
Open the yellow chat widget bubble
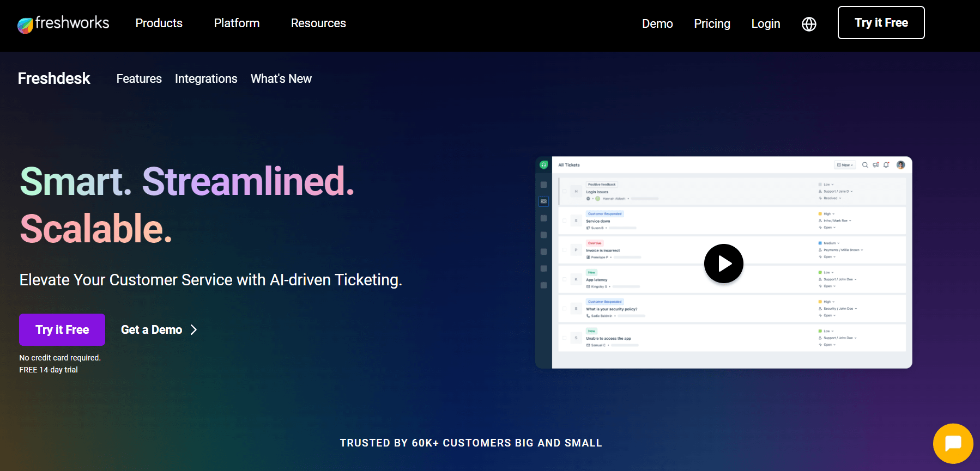click(953, 443)
